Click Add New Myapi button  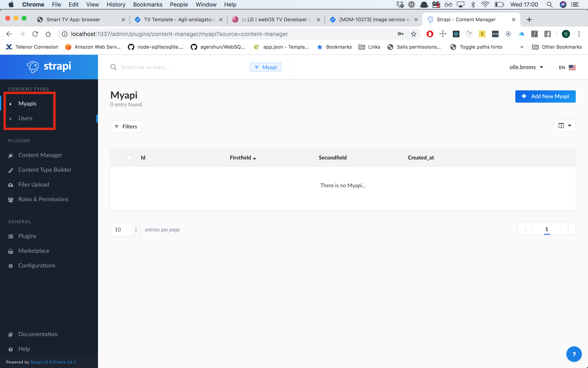(545, 96)
